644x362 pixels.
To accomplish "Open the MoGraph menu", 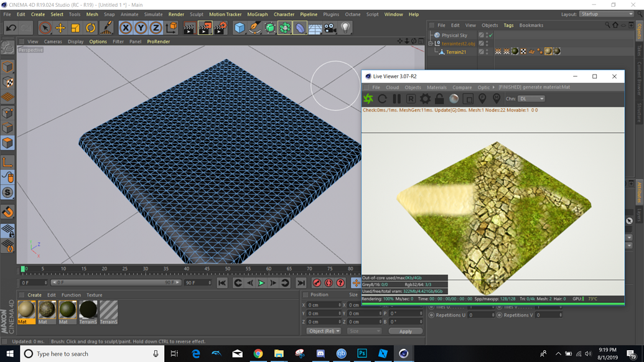I will tap(257, 14).
